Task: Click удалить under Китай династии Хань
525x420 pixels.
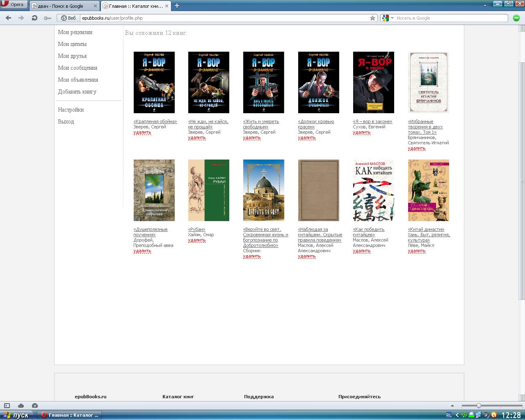Action: [417, 251]
